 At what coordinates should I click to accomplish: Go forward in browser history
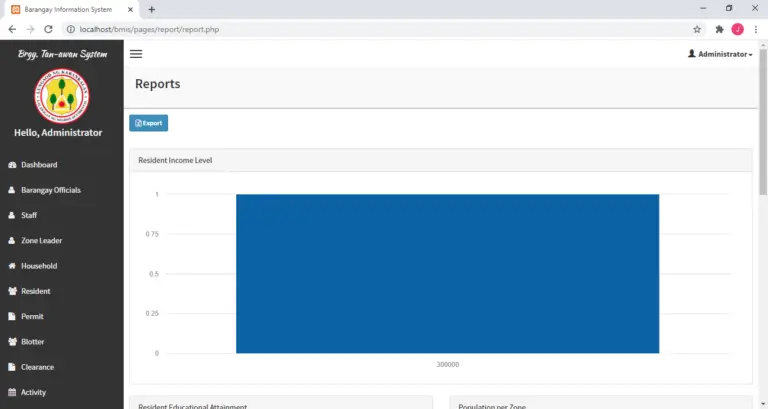point(30,29)
